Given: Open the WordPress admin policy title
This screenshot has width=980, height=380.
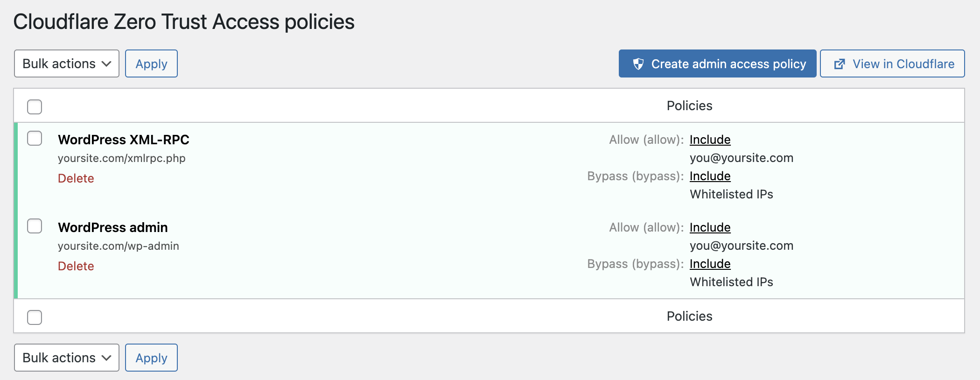Looking at the screenshot, I should tap(113, 227).
